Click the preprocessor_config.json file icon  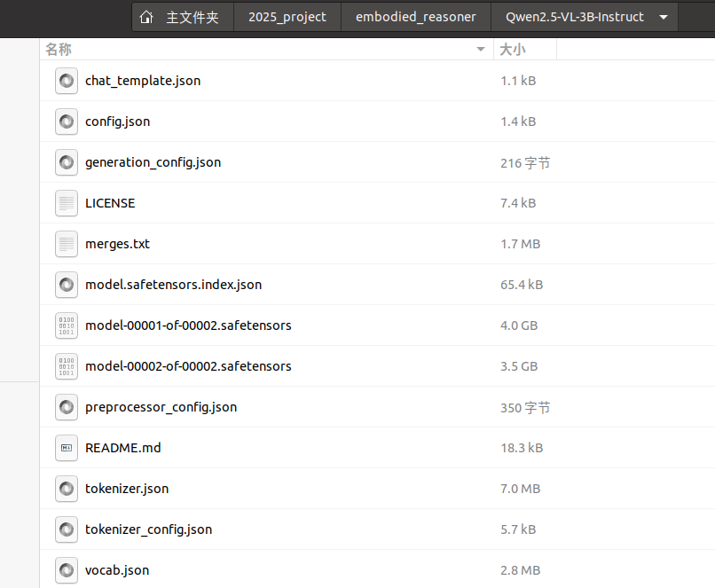(x=67, y=407)
